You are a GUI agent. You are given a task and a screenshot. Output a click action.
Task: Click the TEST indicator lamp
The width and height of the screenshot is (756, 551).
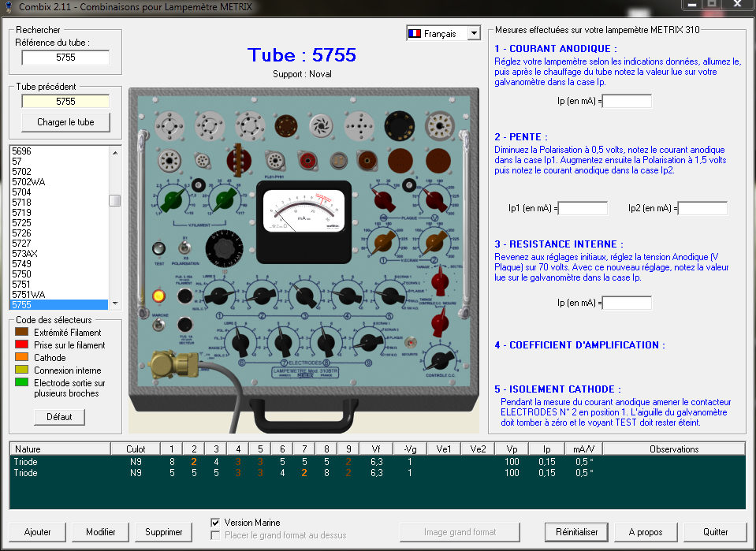click(x=158, y=249)
